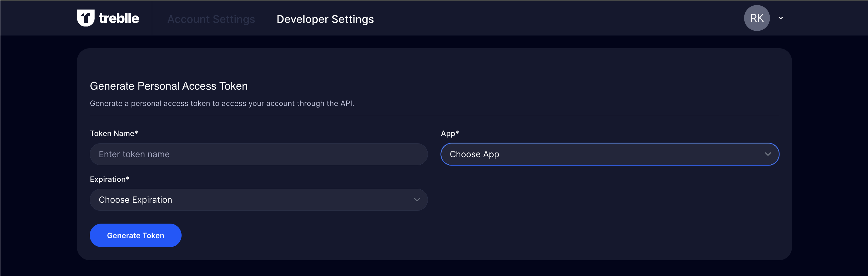Click the personal access token description text
Screen dimensions: 868x276
[x=222, y=104]
